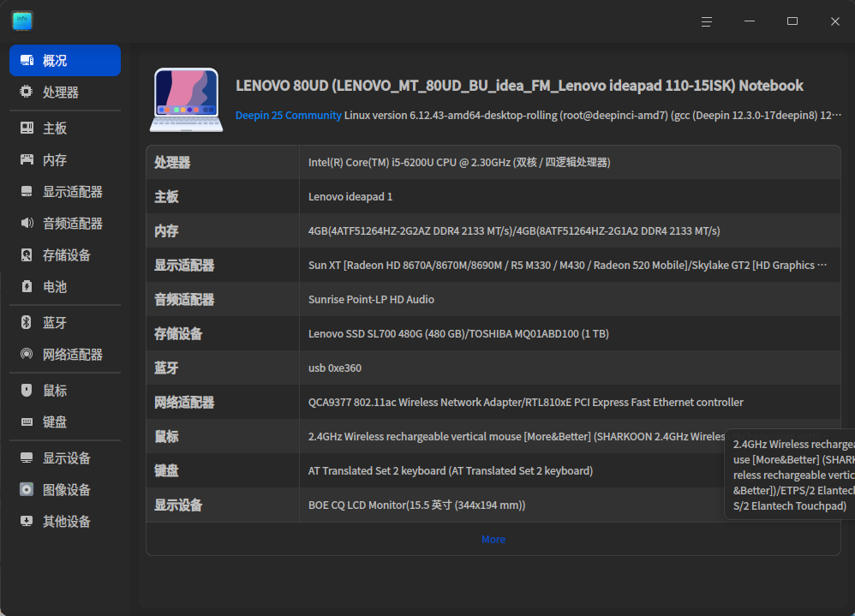The height and width of the screenshot is (616, 855).
Task: Click the Sun XT Radeon HD value
Action: [568, 266]
